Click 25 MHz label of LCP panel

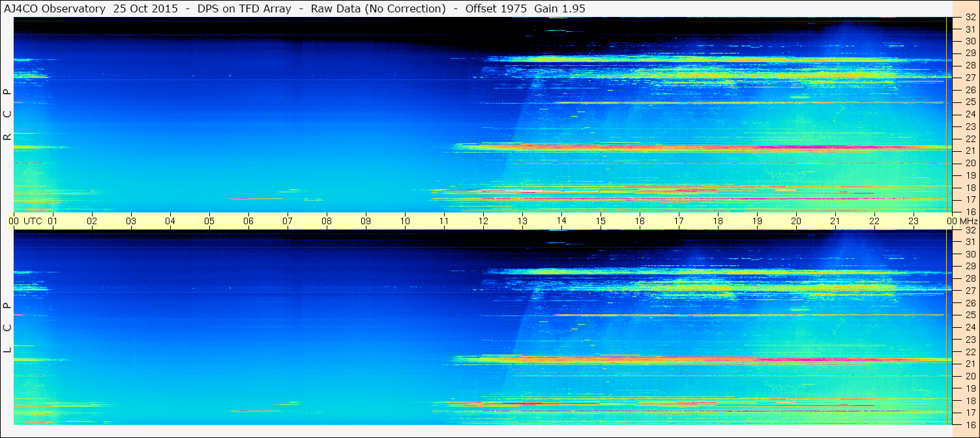[970, 315]
